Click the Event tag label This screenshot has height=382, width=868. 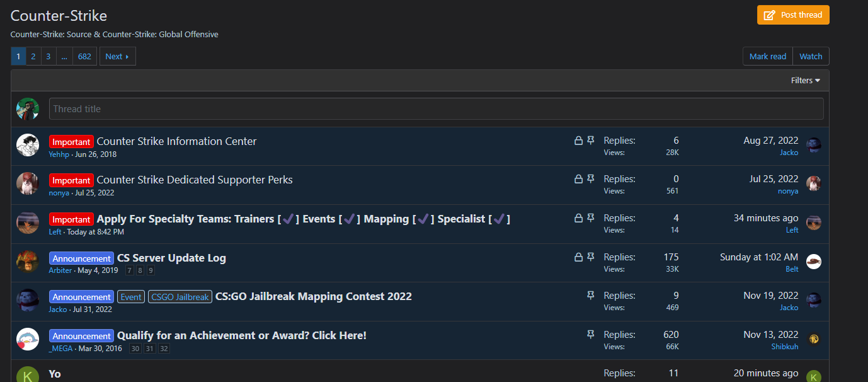pos(131,297)
